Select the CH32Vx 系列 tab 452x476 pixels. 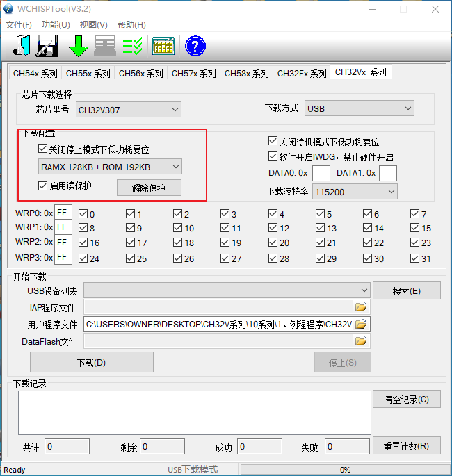pyautogui.click(x=361, y=72)
